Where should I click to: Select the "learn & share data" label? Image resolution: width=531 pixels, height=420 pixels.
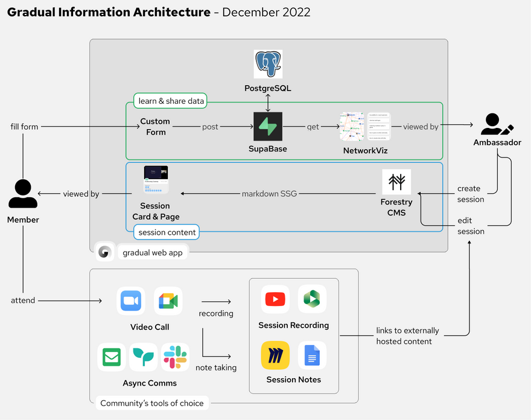[171, 101]
